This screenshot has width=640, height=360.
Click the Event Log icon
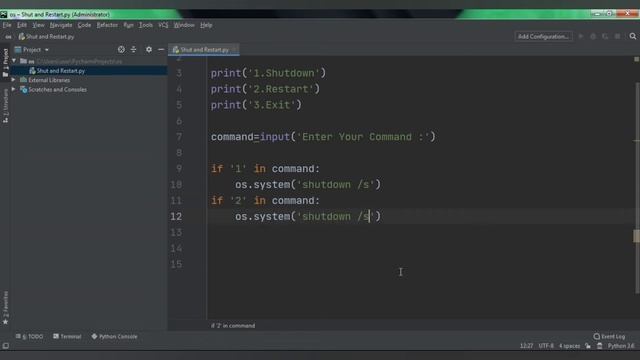pos(596,336)
